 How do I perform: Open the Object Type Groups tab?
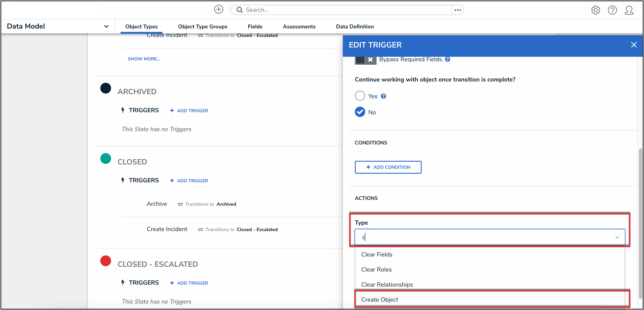pos(203,26)
